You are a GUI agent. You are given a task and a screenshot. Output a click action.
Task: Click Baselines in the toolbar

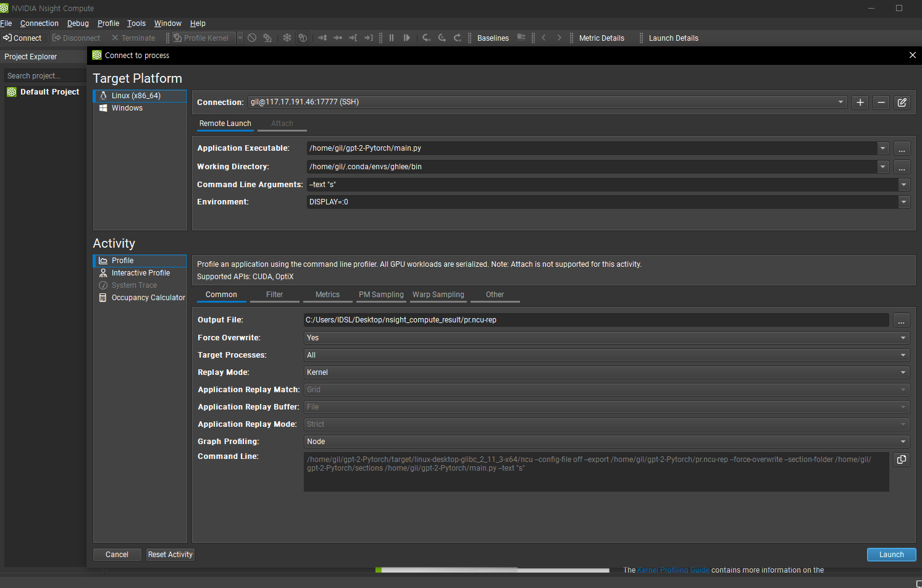493,38
